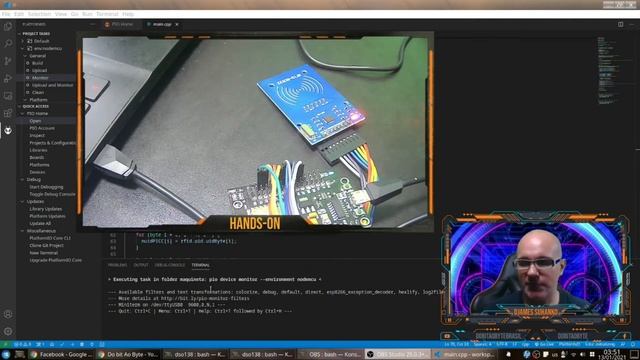Open the Run and Debug view
Image resolution: width=640 pixels, height=360 pixels.
click(8, 78)
